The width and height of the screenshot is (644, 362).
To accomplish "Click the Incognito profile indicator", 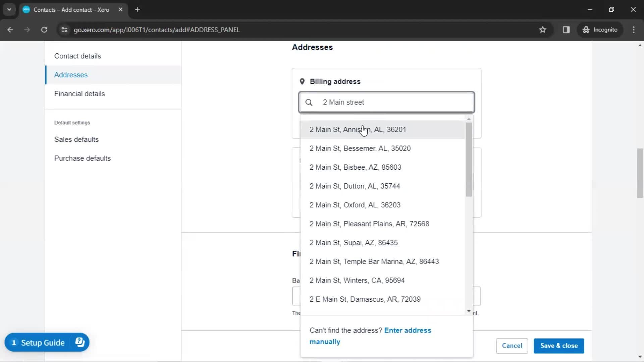I will click(x=600, y=30).
